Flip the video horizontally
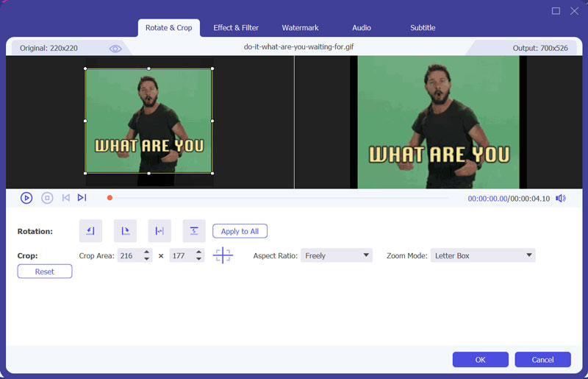The width and height of the screenshot is (588, 379). [159, 230]
